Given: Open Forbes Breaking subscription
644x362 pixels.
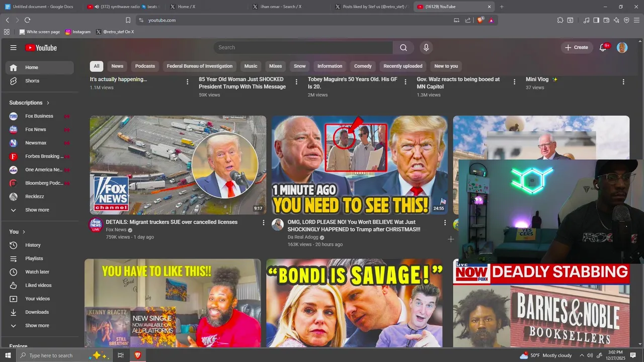Looking at the screenshot, I should tap(39, 156).
